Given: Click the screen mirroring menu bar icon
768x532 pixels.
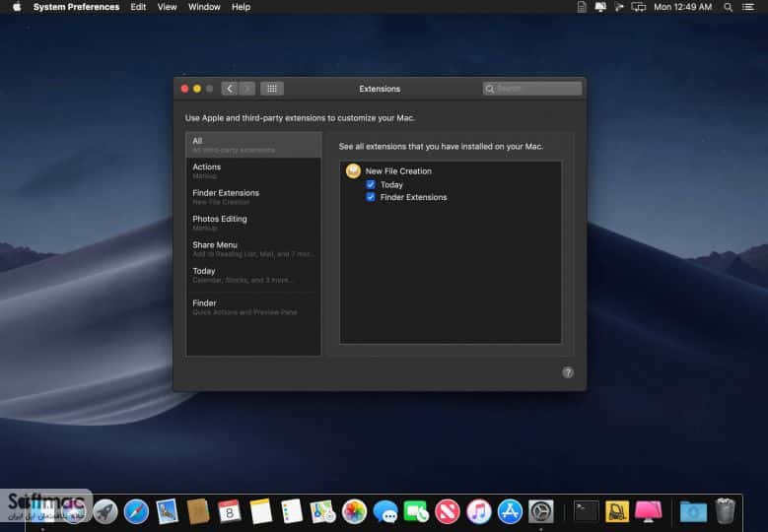Looking at the screenshot, I should pos(639,7).
